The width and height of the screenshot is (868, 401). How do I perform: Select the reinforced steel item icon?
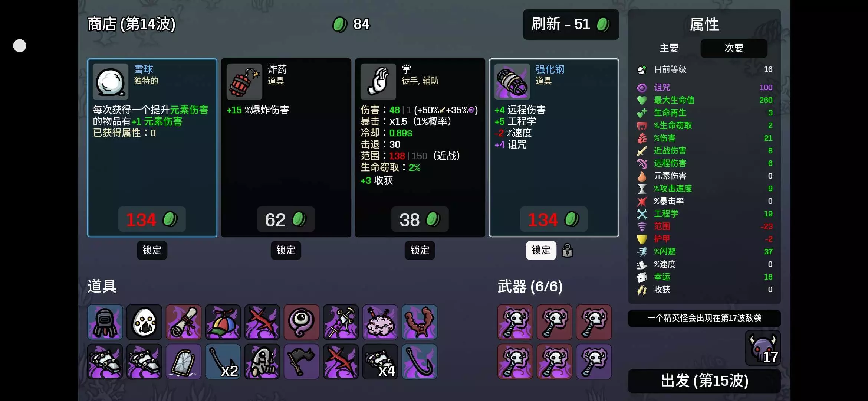(512, 82)
